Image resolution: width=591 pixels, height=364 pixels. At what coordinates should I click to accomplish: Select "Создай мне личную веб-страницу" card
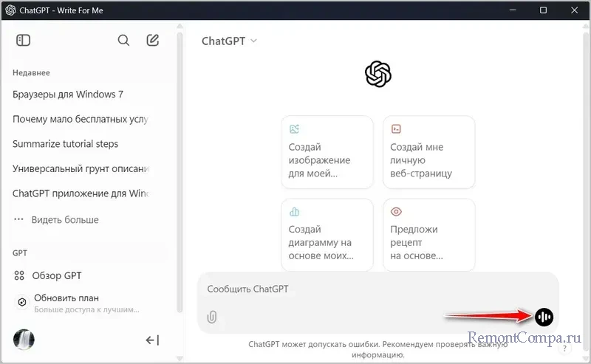tap(428, 152)
